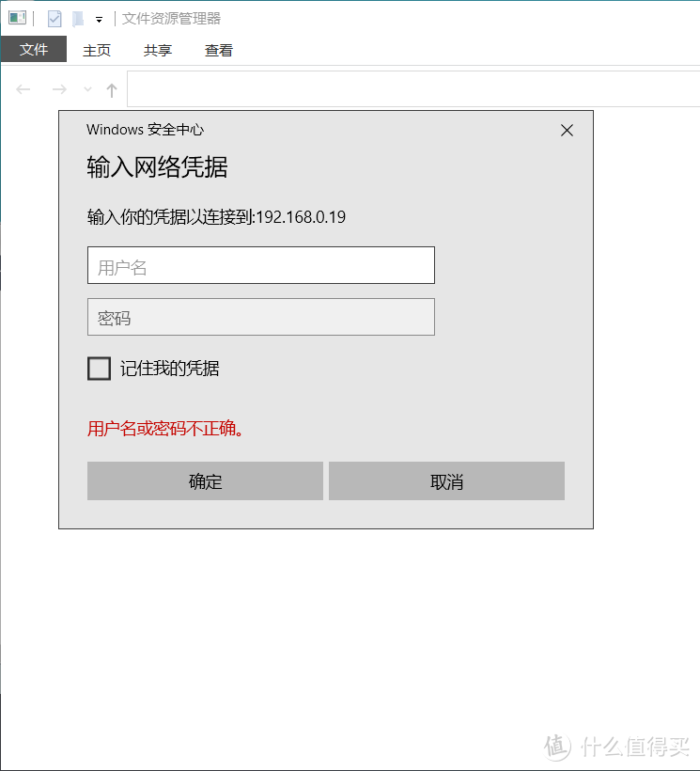The image size is (700, 771).
Task: Tick the 记住我的凭据 checkbox
Action: tap(100, 369)
